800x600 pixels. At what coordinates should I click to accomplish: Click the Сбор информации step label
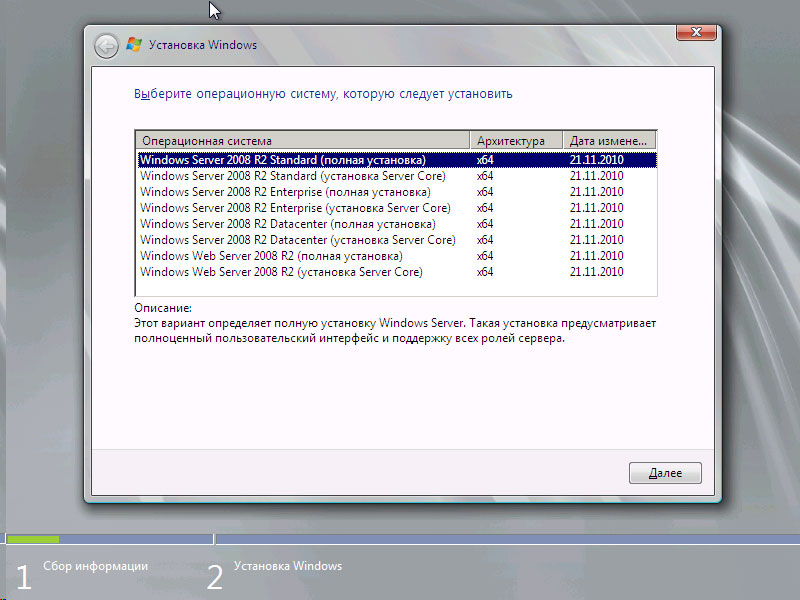[95, 566]
